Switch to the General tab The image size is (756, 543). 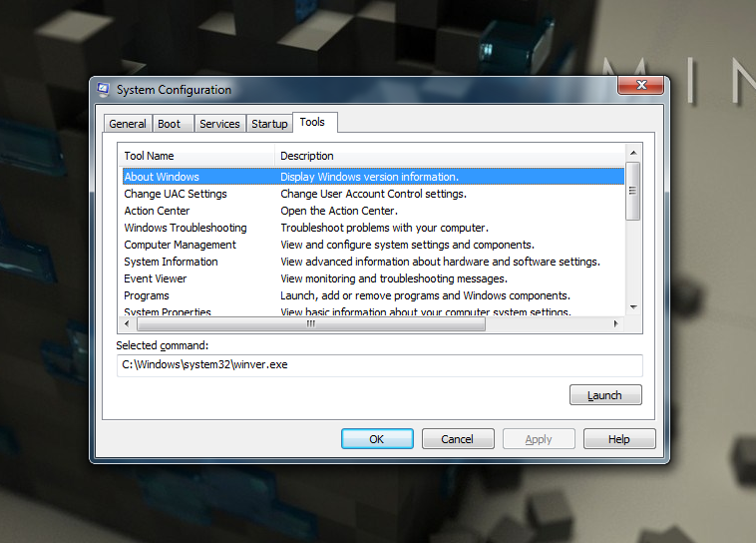(x=128, y=124)
